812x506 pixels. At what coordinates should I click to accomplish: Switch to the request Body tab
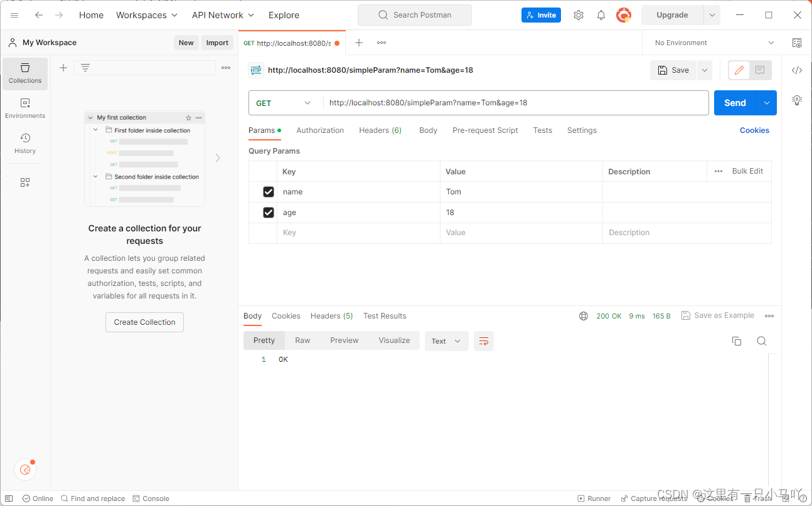click(x=428, y=130)
